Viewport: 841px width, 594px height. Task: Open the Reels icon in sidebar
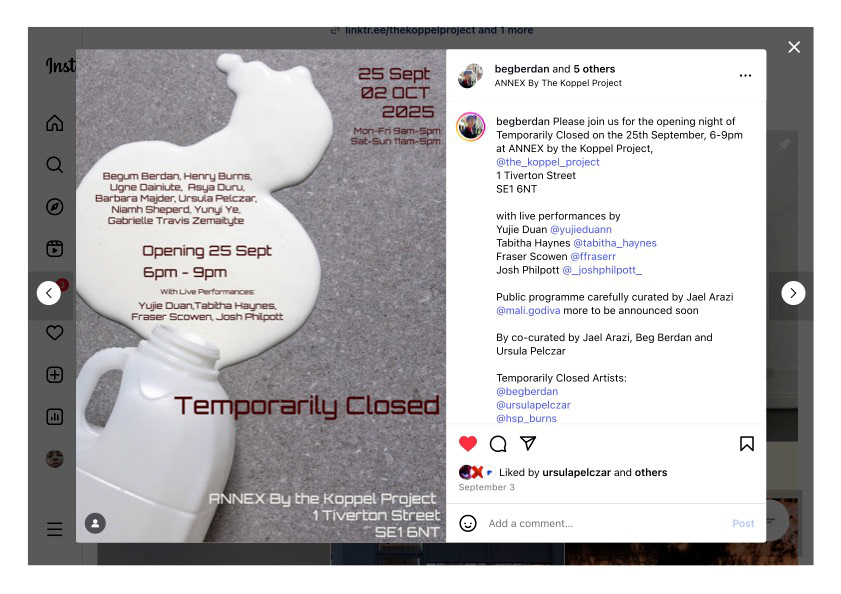coord(55,248)
